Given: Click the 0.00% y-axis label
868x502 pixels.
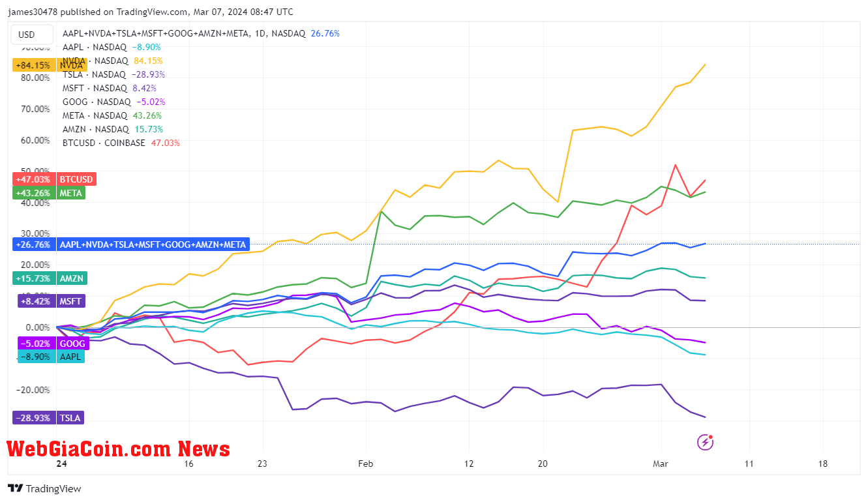Looking at the screenshot, I should pos(37,327).
